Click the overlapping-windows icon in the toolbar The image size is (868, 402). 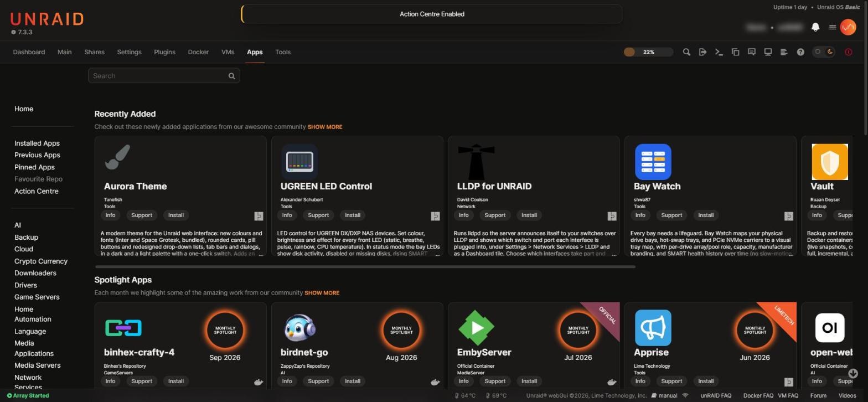pos(735,52)
